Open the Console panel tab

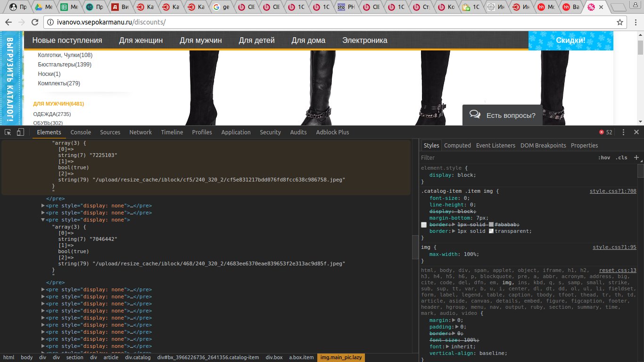click(81, 132)
